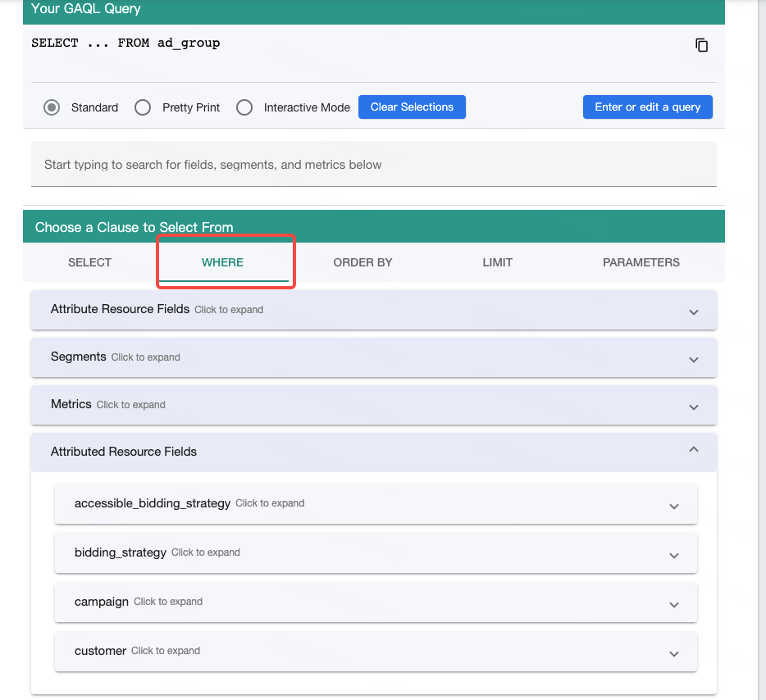Expand the Segments section chevron
Image resolution: width=766 pixels, height=700 pixels.
click(694, 359)
